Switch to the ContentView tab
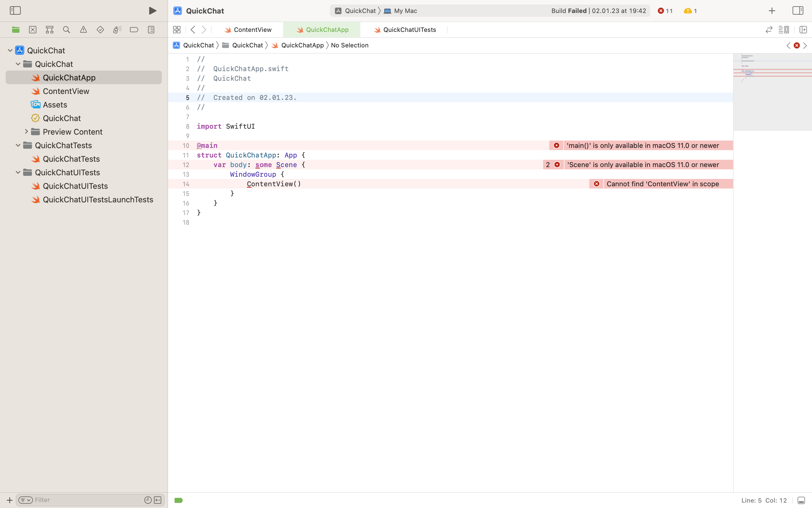The width and height of the screenshot is (812, 508). [x=248, y=30]
